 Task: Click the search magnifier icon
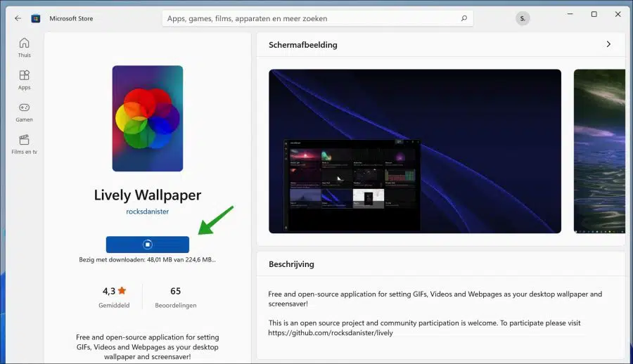(x=464, y=18)
